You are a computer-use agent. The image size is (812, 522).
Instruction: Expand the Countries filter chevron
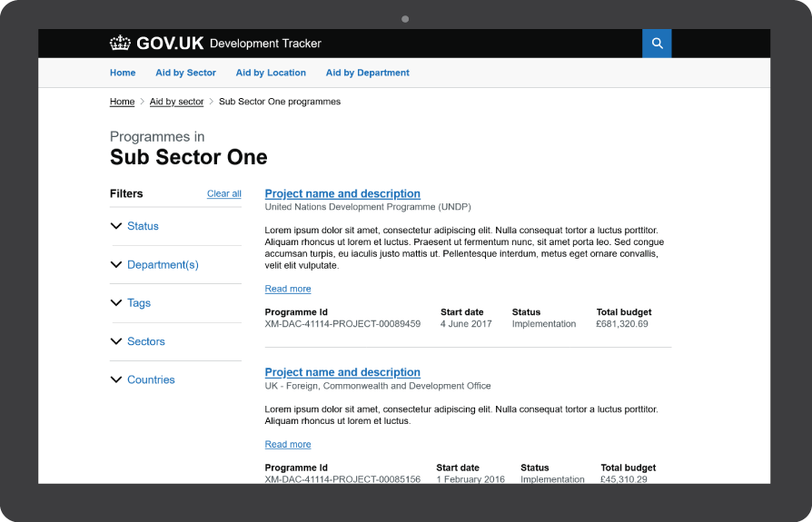(116, 379)
